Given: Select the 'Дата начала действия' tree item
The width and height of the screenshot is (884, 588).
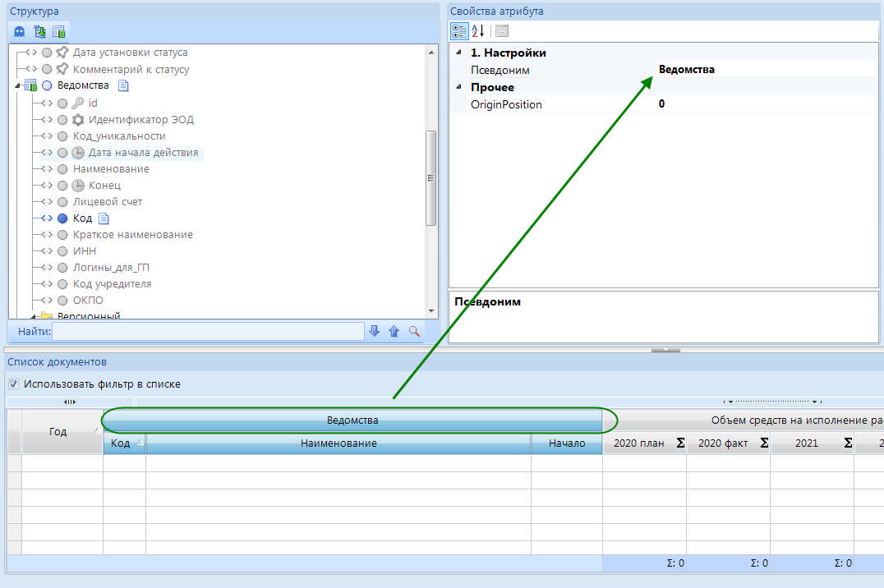Looking at the screenshot, I should coord(143,153).
